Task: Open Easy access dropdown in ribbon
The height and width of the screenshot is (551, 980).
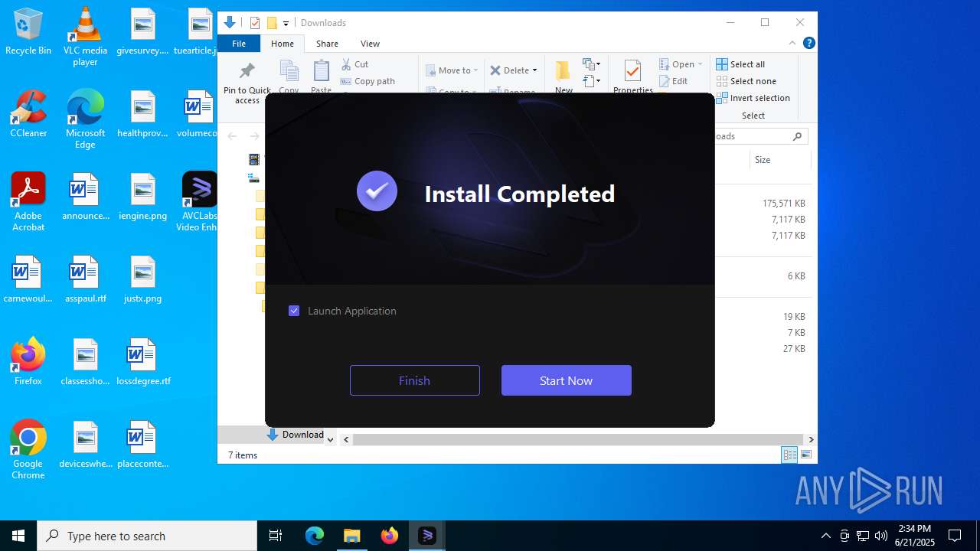Action: point(591,81)
